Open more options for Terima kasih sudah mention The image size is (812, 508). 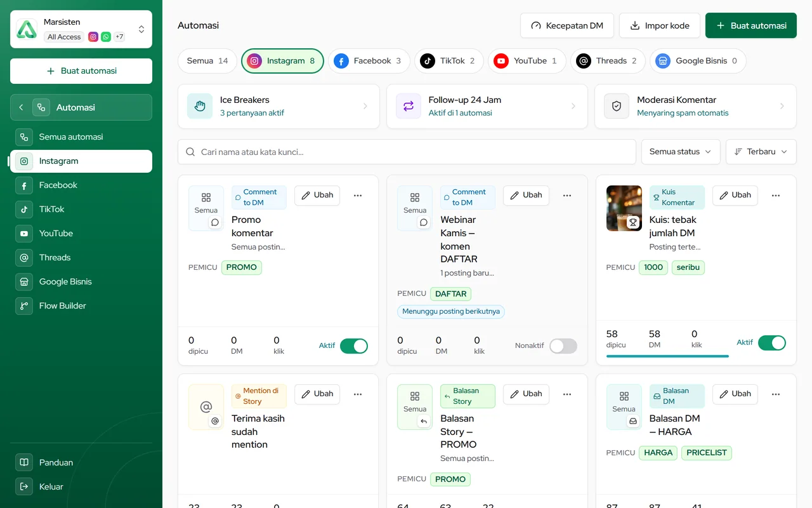(358, 394)
